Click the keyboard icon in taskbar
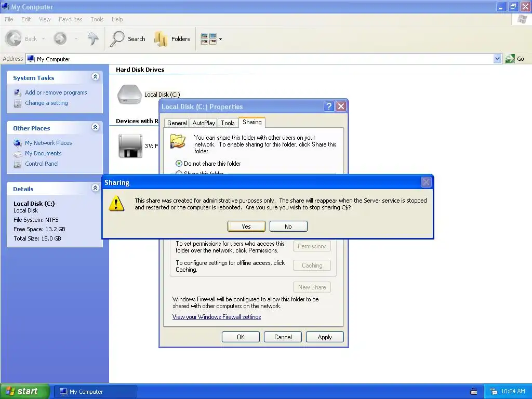Viewport: 532px width, 399px height. (474, 392)
